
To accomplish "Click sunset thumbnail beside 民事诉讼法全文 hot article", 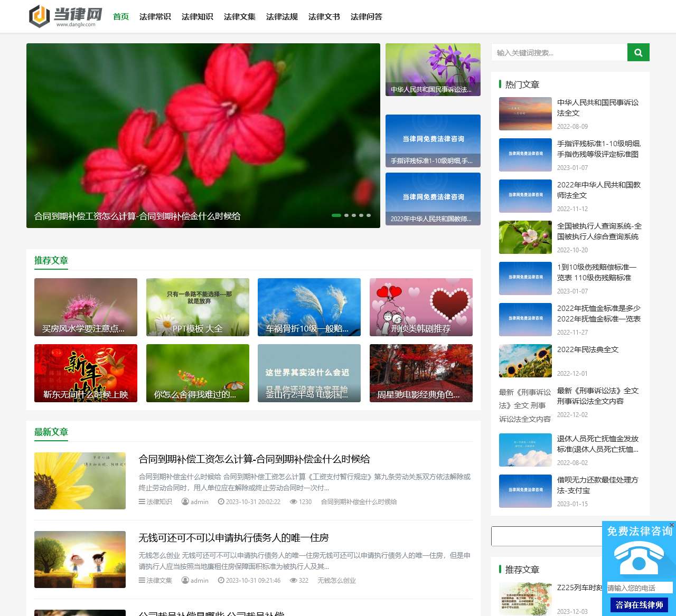I will (x=525, y=113).
